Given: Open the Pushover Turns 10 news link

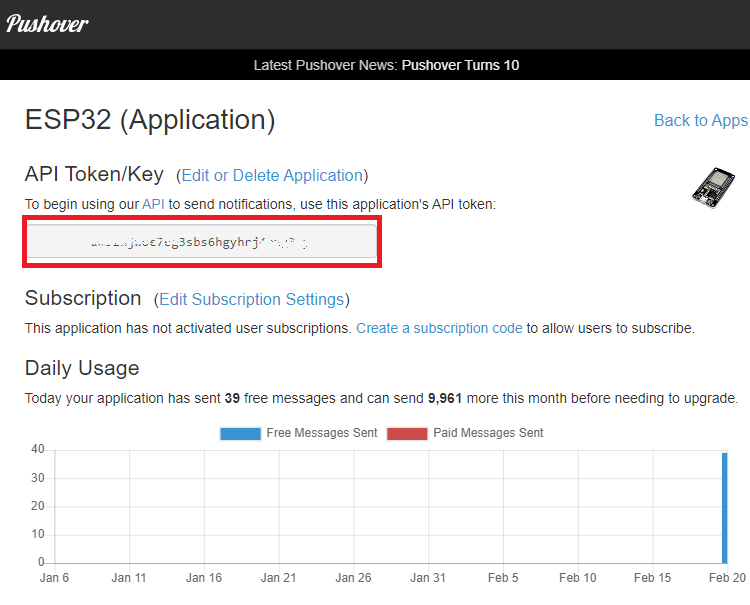Looking at the screenshot, I should [460, 65].
